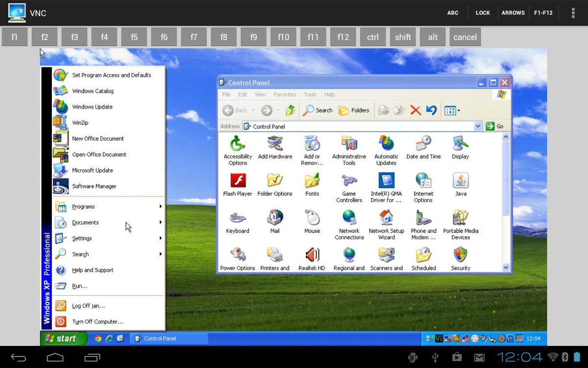Click the f5 function key button

(134, 37)
